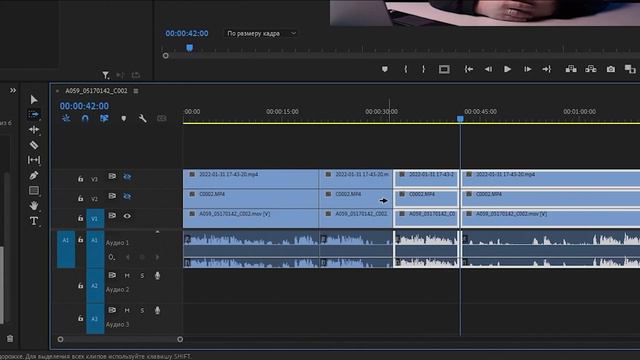Screen dimensions: 640x360
Task: Toggle sync lock on V3 track
Action: pyautogui.click(x=112, y=176)
